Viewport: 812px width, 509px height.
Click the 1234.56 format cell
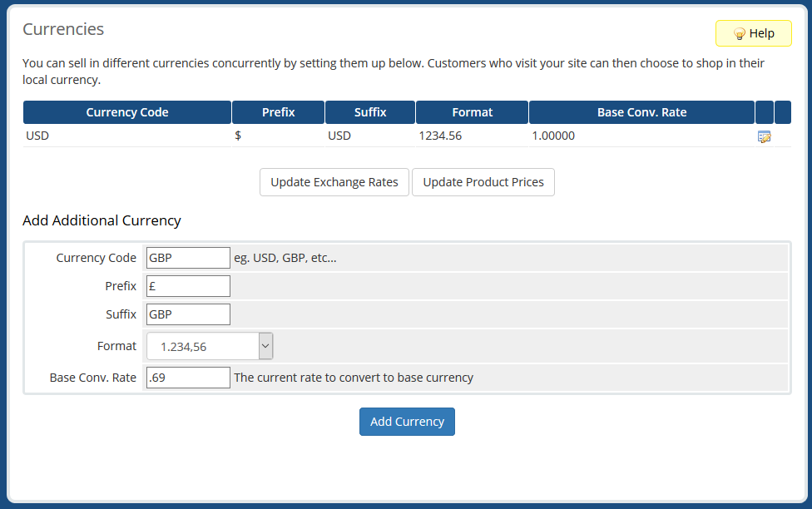440,136
